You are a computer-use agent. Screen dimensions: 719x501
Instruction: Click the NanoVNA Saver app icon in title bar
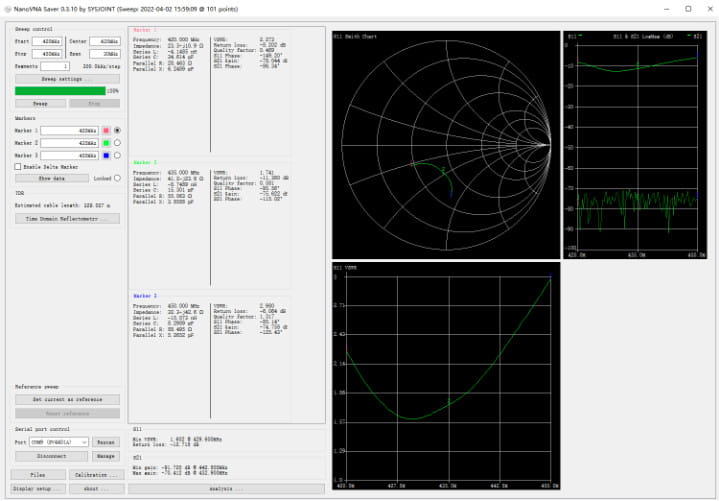pyautogui.click(x=7, y=8)
